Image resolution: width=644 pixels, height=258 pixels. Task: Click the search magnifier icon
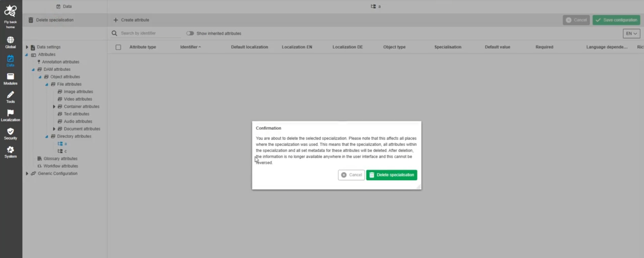click(114, 33)
